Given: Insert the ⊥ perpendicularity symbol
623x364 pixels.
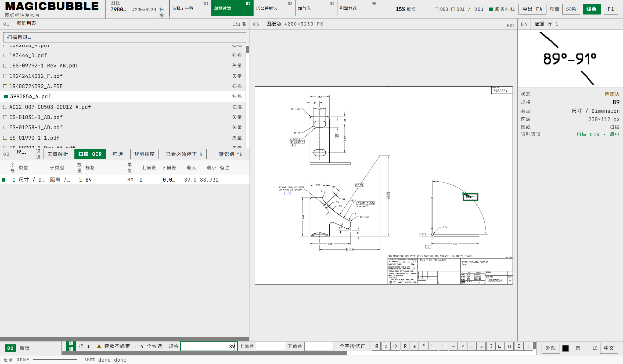Looking at the screenshot, I should pos(528,346).
